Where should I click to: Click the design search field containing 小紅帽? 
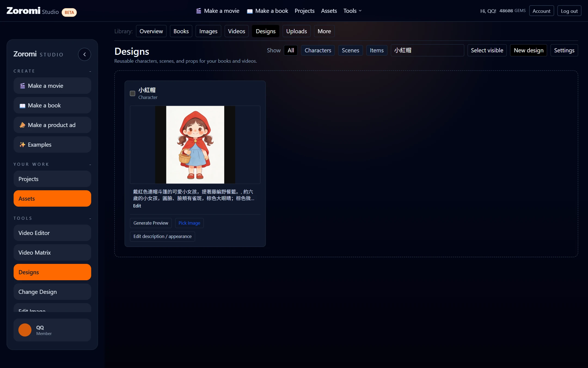(427, 50)
